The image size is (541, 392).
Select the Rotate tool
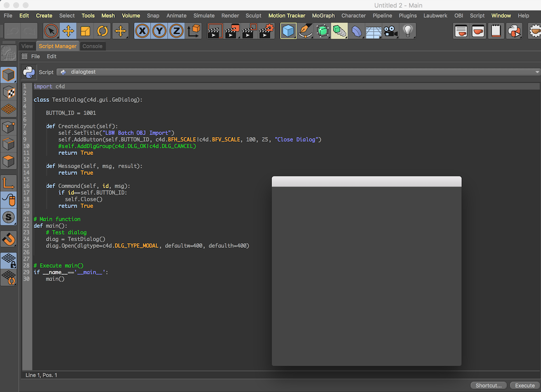tap(102, 31)
